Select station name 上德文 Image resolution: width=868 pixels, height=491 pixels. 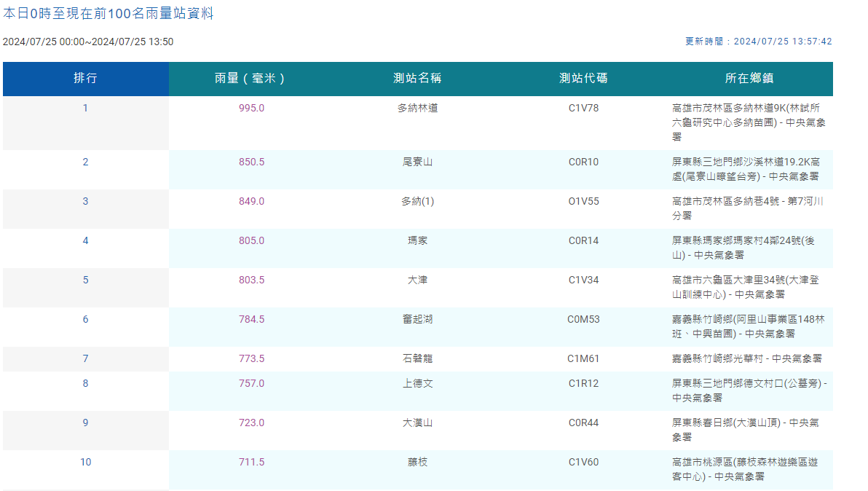[x=418, y=384]
